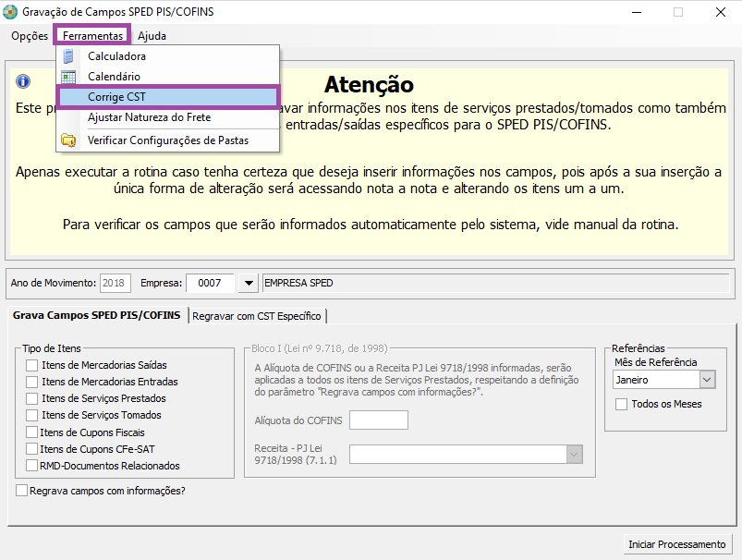Check Itens de Serviços Tomados
Screen dimensions: 742x560
31,415
